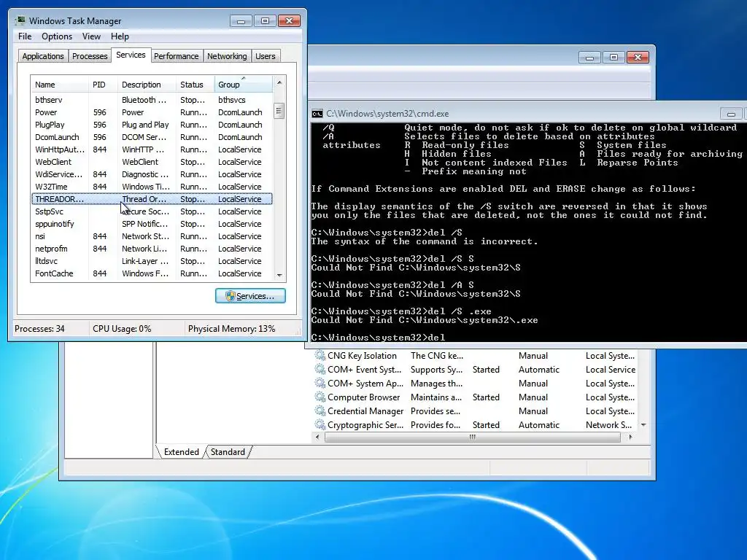Click the Processes: 34 status entry
Viewport: 747px width, 560px height.
click(39, 329)
